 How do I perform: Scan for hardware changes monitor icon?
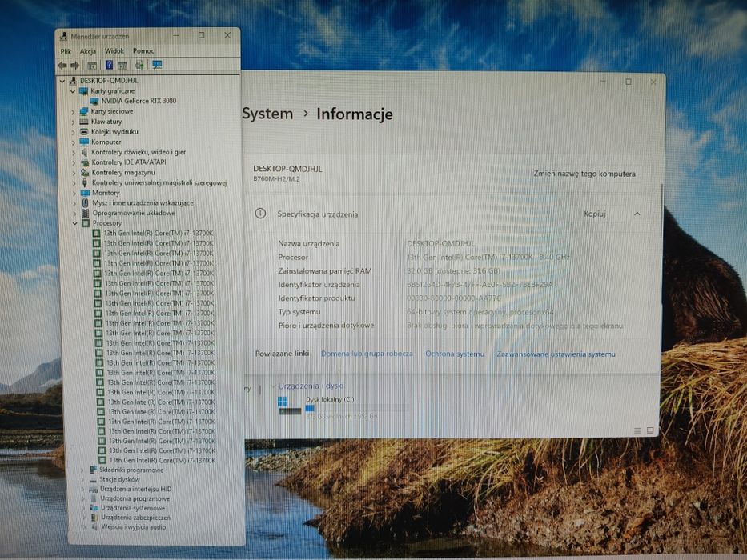[x=157, y=65]
